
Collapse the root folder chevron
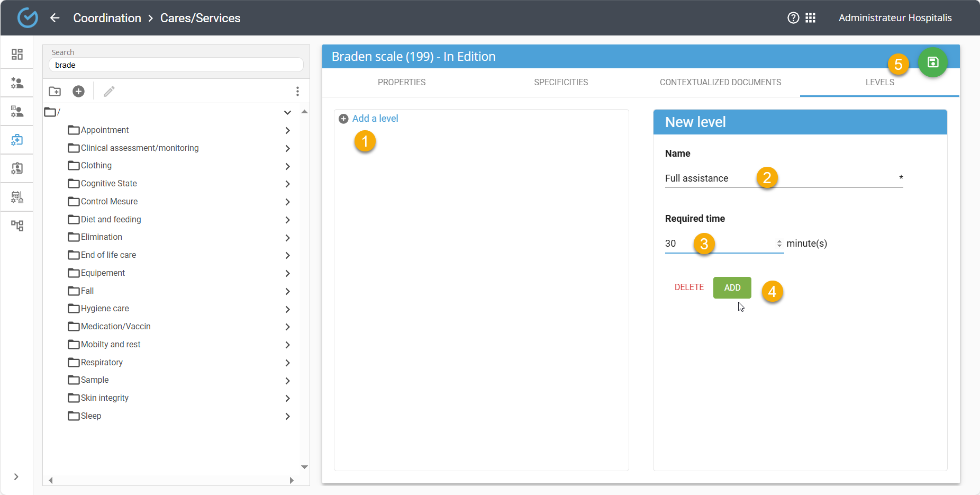pos(287,112)
